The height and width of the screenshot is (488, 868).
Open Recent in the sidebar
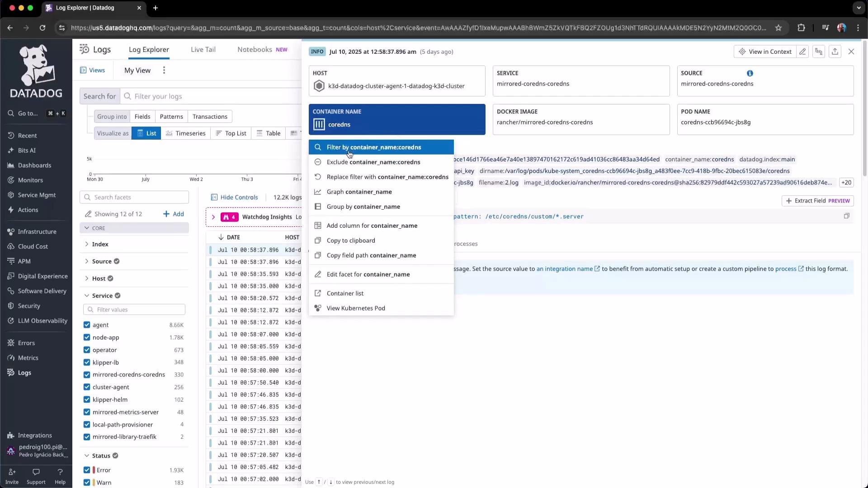pyautogui.click(x=27, y=136)
